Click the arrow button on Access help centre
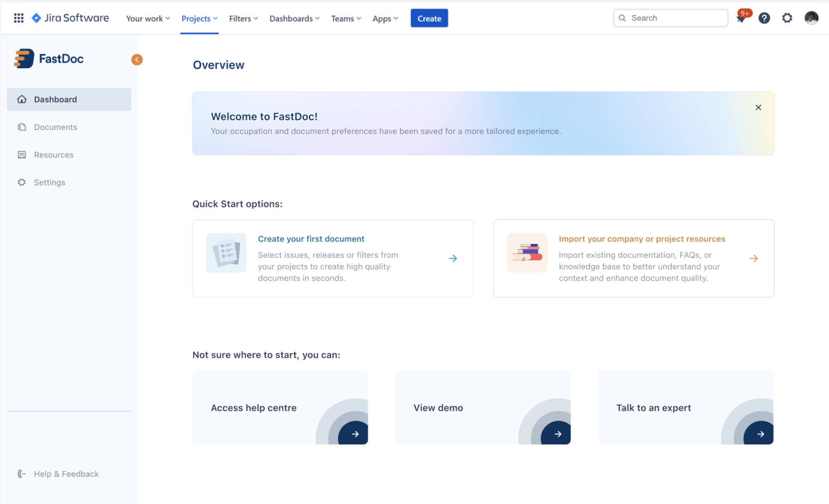The image size is (829, 504). [355, 434]
